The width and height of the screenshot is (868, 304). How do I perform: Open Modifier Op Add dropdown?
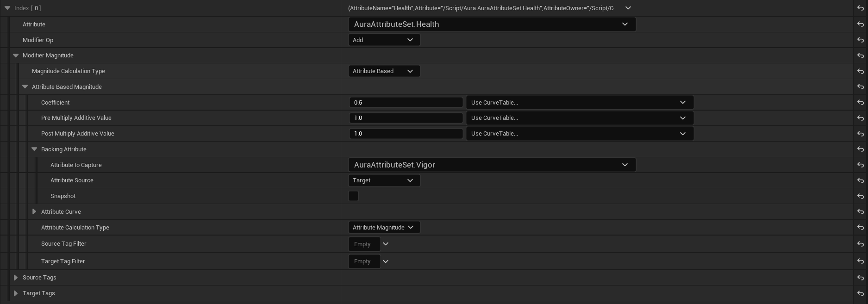pyautogui.click(x=384, y=40)
